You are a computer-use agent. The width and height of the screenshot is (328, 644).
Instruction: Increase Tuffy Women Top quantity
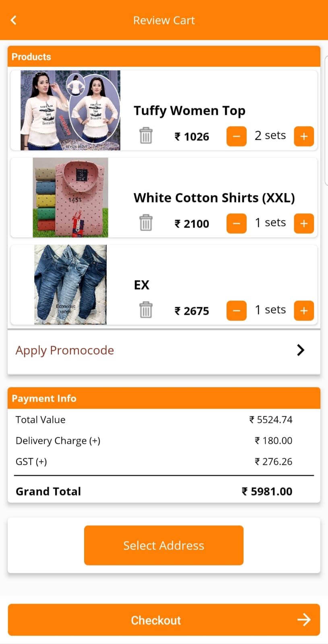pos(304,136)
